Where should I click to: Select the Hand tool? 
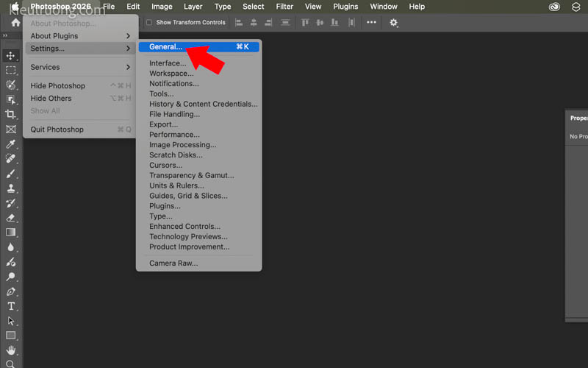(10, 350)
